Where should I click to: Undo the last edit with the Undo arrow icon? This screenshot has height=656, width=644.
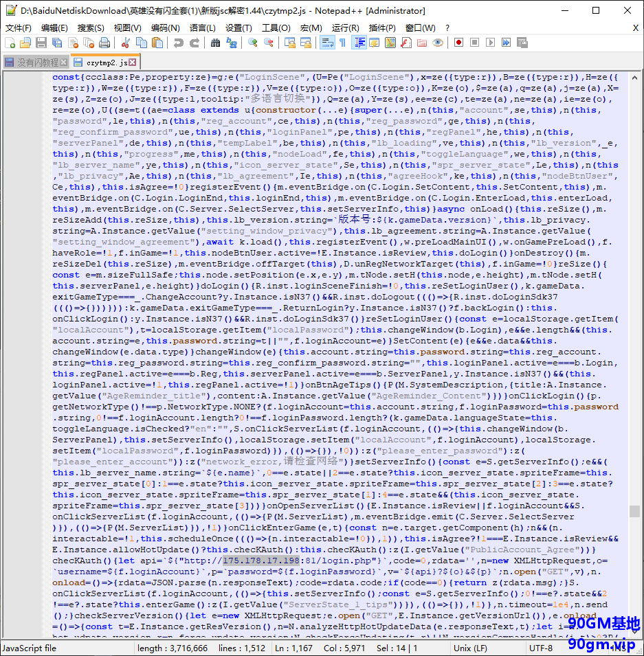pos(179,43)
